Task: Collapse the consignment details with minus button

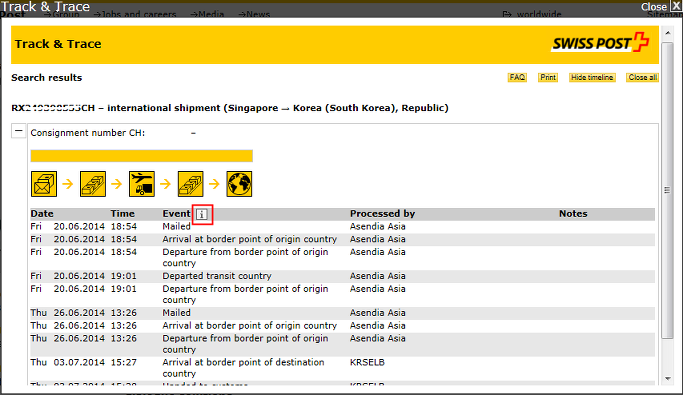Action: 18,131
